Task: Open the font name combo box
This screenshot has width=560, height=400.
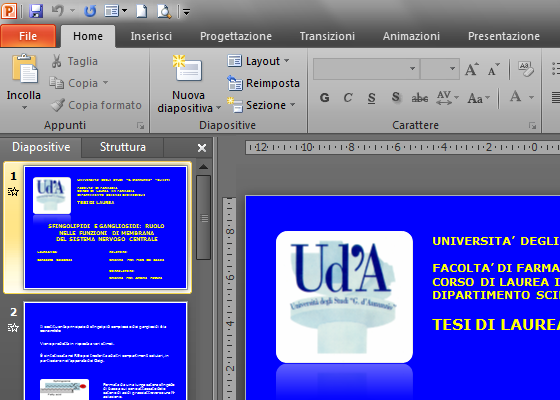Action: point(366,69)
